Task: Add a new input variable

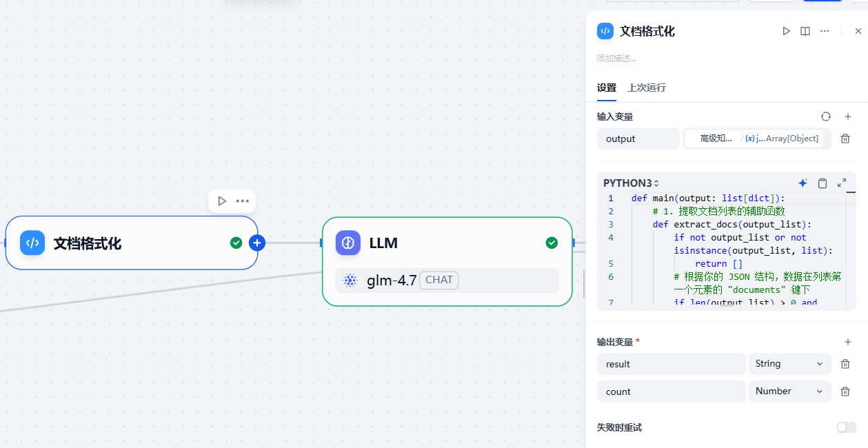Action: point(848,116)
